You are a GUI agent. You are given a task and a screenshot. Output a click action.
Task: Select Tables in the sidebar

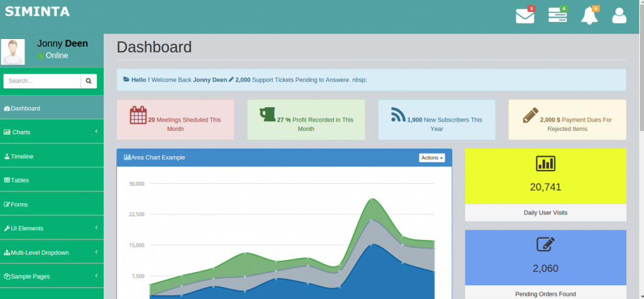19,180
